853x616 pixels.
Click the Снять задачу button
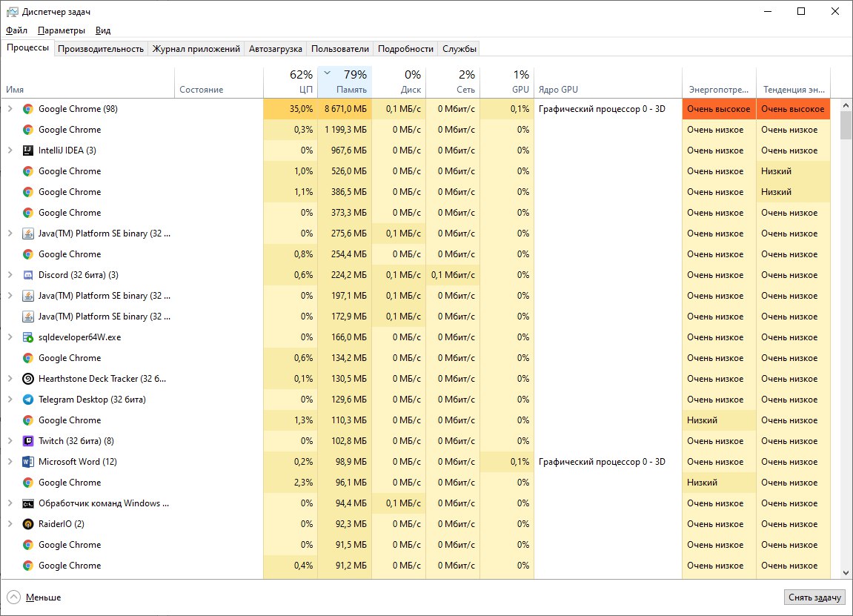click(x=814, y=597)
